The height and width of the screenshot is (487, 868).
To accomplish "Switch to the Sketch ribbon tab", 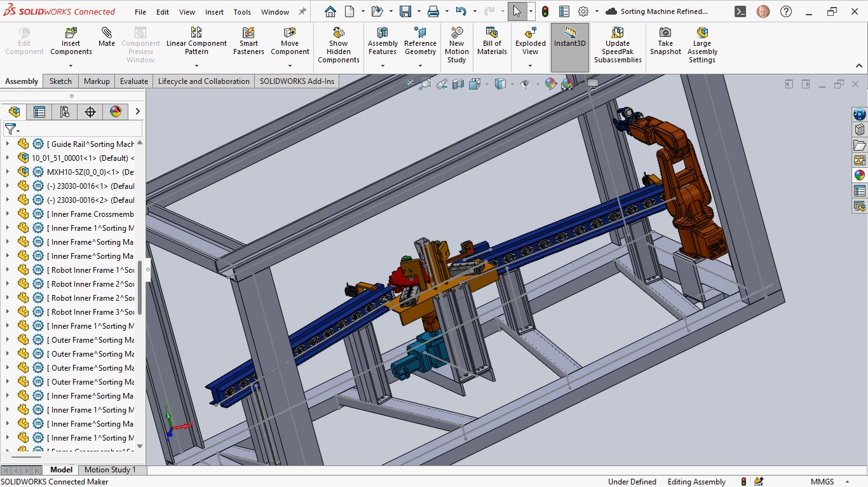I will coord(60,81).
